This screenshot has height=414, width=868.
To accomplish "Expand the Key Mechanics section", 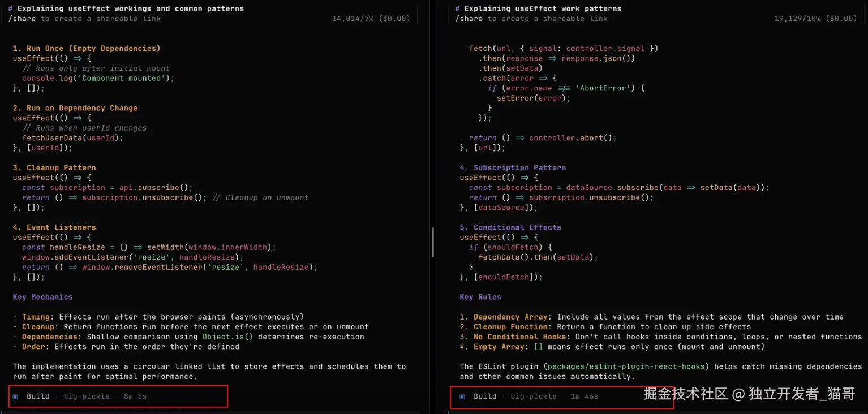I will (x=42, y=296).
